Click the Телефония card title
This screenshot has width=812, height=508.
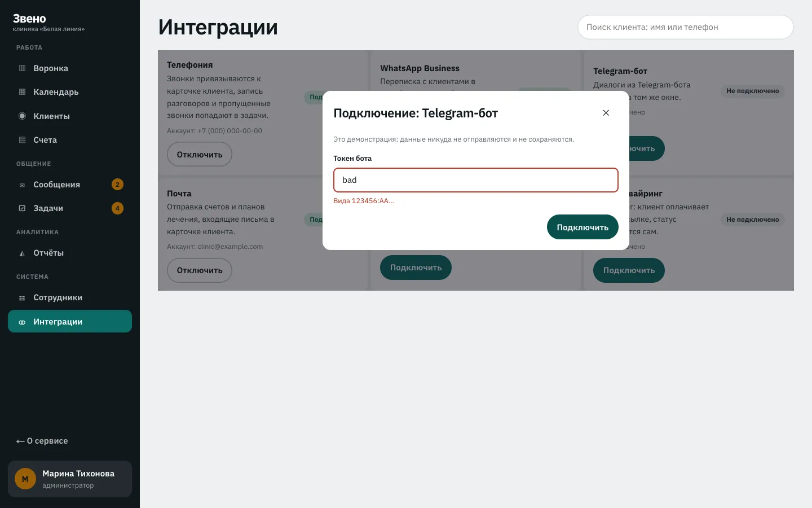(189, 65)
